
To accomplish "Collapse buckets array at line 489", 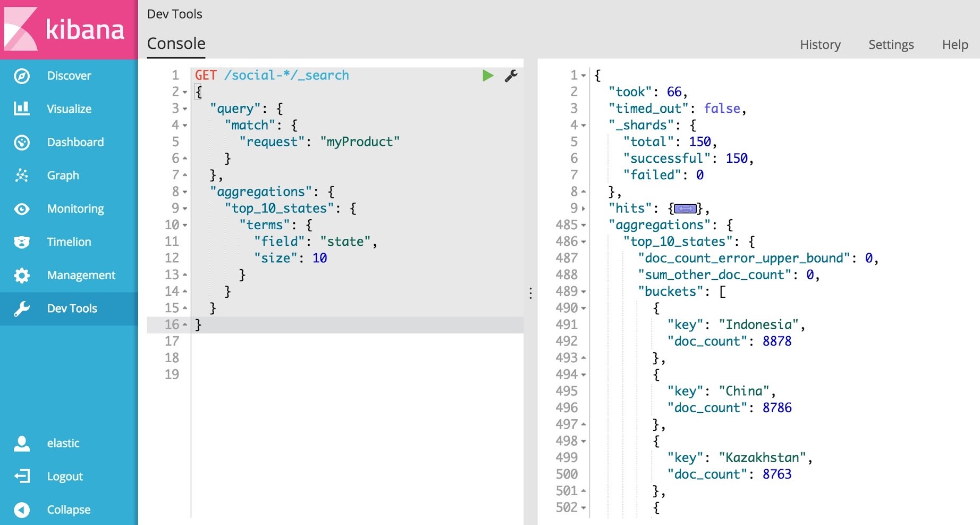I will coord(584,292).
